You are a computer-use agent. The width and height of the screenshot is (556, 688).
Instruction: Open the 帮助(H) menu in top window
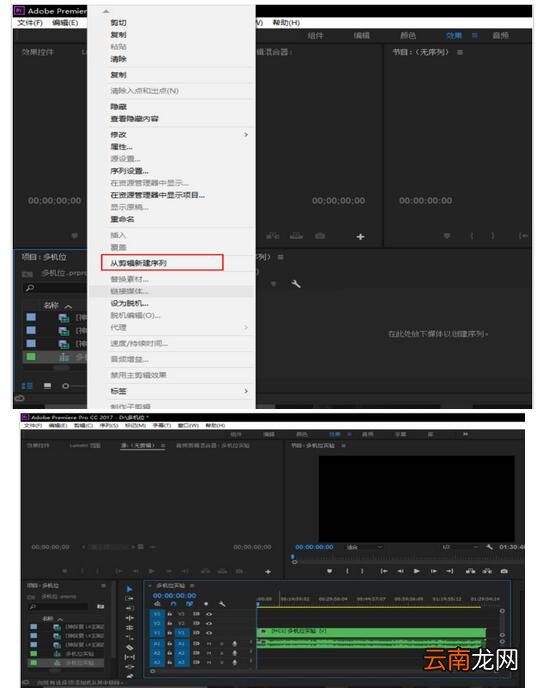(x=286, y=23)
